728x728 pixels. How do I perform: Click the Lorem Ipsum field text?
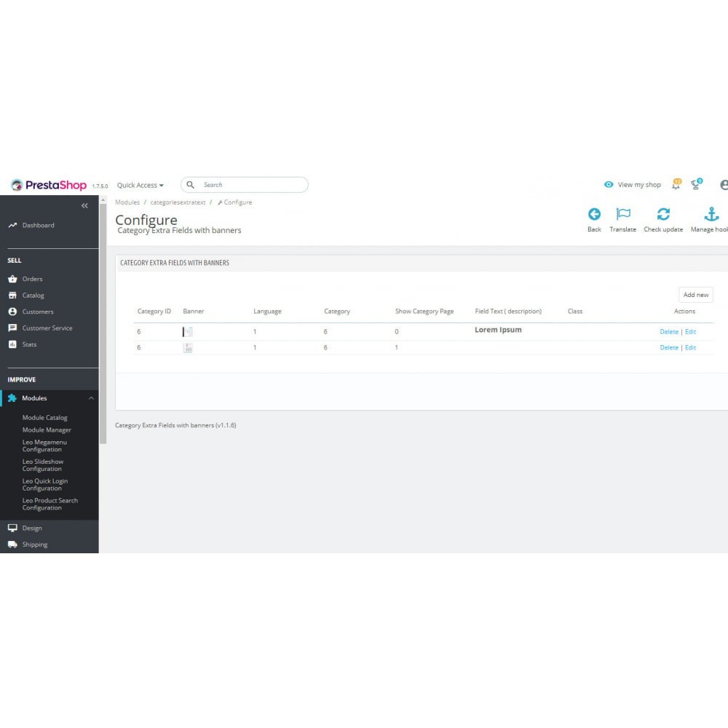[x=498, y=330]
